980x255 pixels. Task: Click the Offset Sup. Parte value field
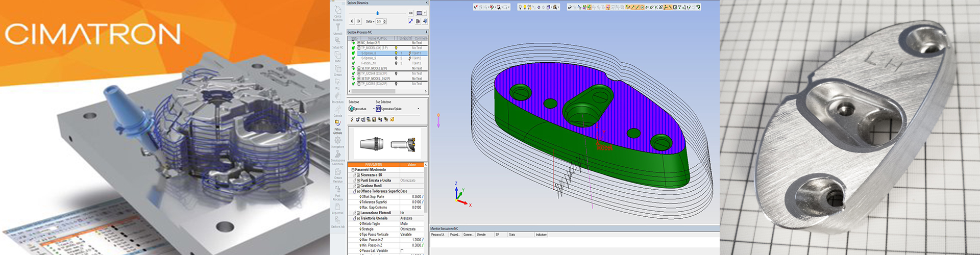pyautogui.click(x=411, y=196)
